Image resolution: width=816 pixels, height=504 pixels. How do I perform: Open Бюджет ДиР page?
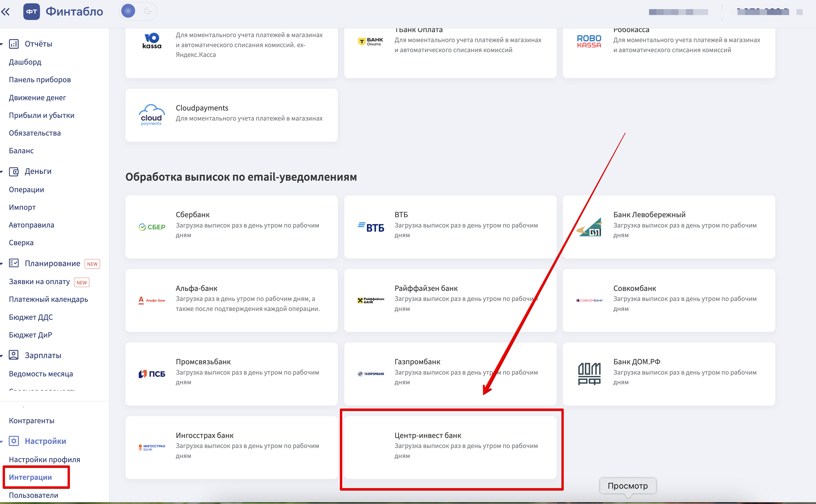(30, 335)
